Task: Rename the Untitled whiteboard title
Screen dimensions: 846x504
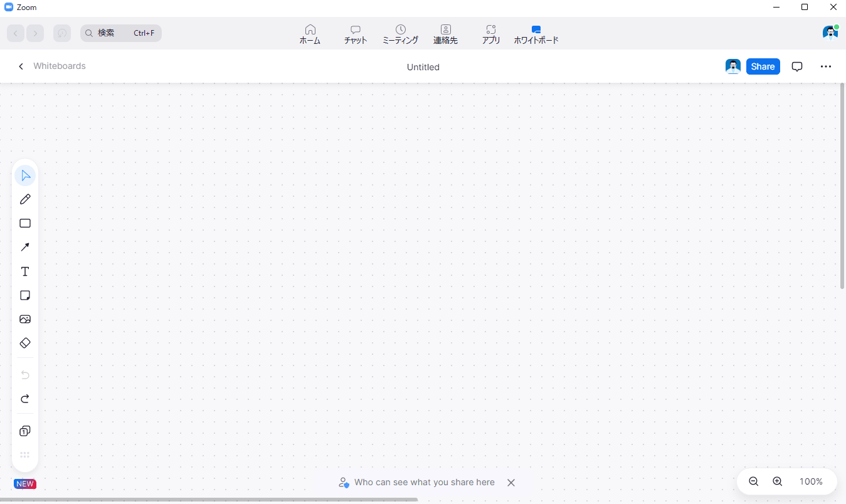Action: pos(423,67)
